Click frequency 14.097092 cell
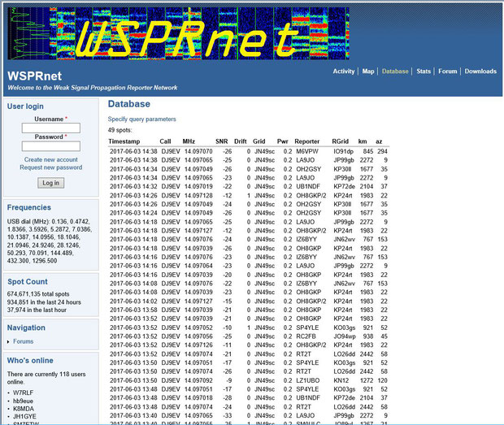Screen dimensions: 504x425 [x=198, y=380]
